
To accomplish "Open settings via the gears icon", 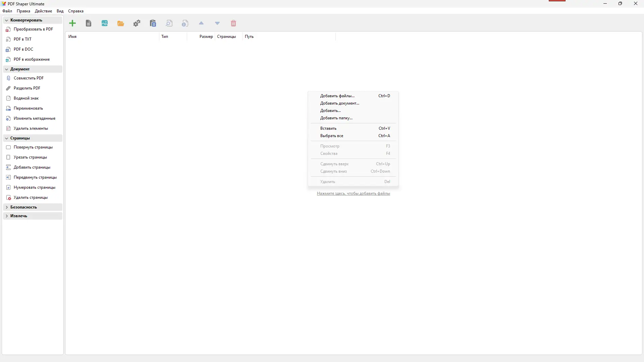I will tap(137, 23).
